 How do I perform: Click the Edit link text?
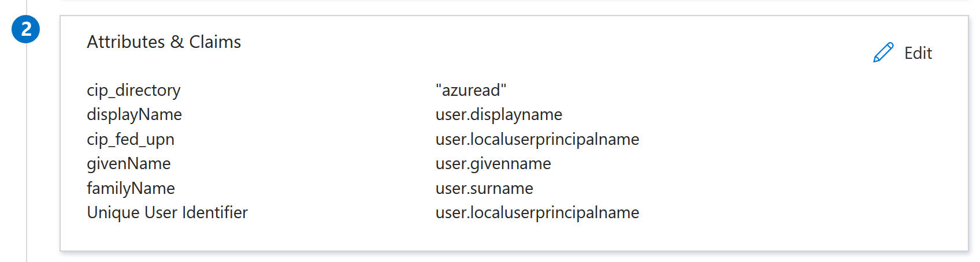[x=918, y=53]
